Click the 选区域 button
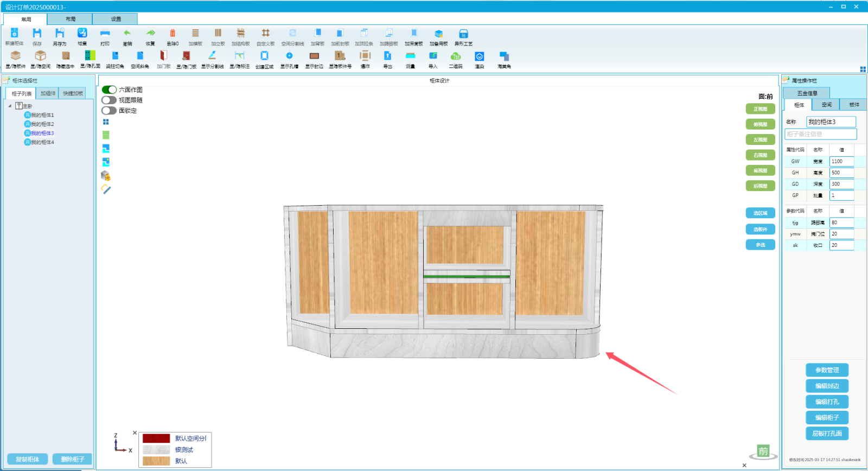 760,213
